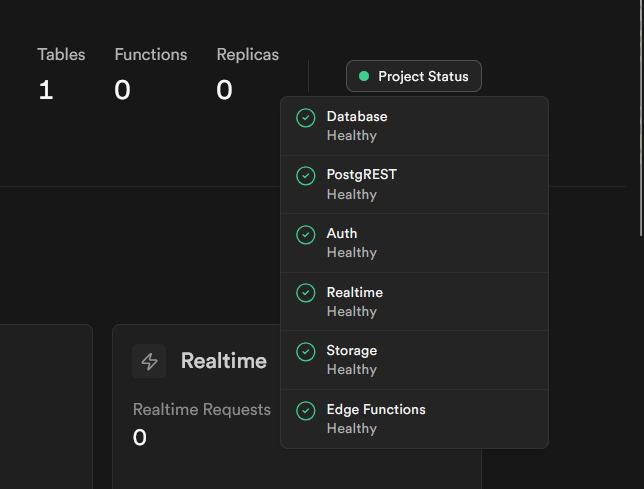Click the Realtime healthy checkmark icon
Viewport: 644px width, 489px height.
point(306,293)
